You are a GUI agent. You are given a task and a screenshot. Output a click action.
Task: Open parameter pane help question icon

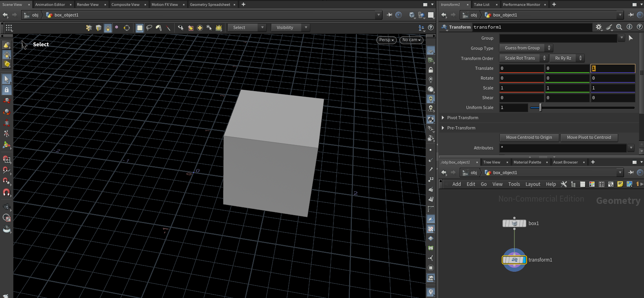point(640,27)
